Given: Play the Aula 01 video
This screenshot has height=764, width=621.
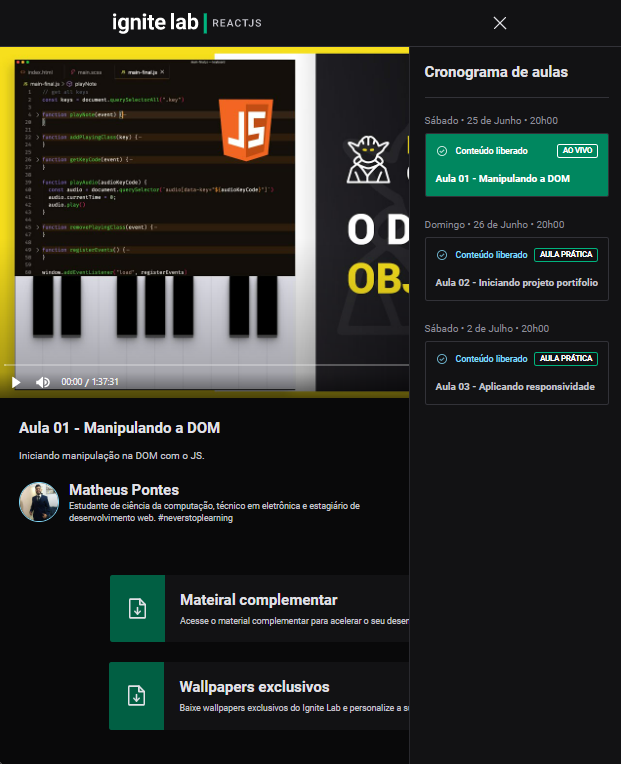Looking at the screenshot, I should coord(16,382).
